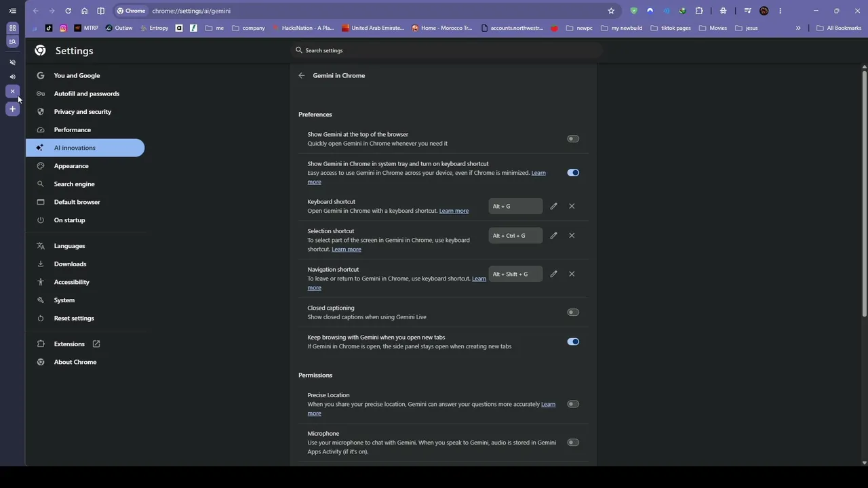The height and width of the screenshot is (488, 868).
Task: Open Reset settings section
Action: pos(85,318)
